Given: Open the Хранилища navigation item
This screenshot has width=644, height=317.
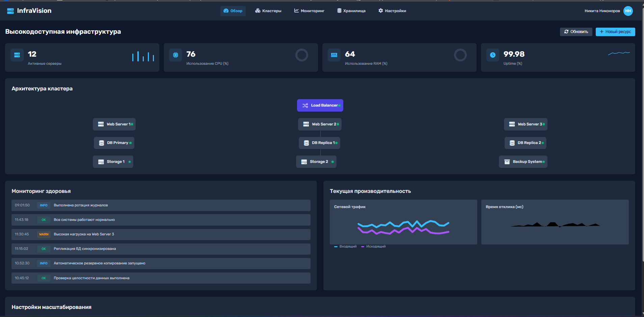Looking at the screenshot, I should click(x=351, y=11).
